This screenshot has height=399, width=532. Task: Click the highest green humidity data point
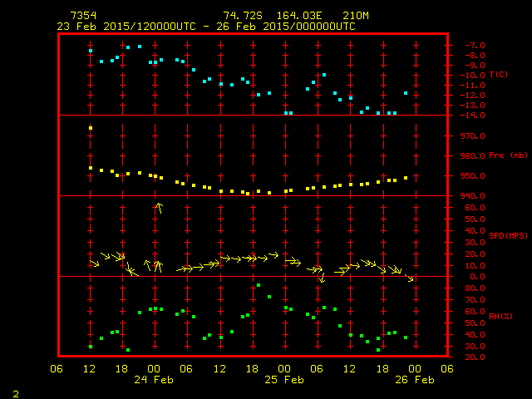259,285
